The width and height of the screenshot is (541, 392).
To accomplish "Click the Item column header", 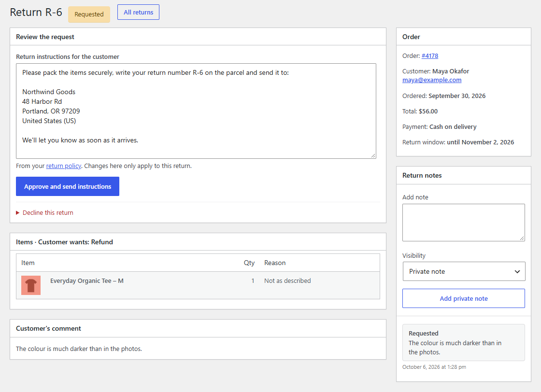I will pyautogui.click(x=28, y=263).
